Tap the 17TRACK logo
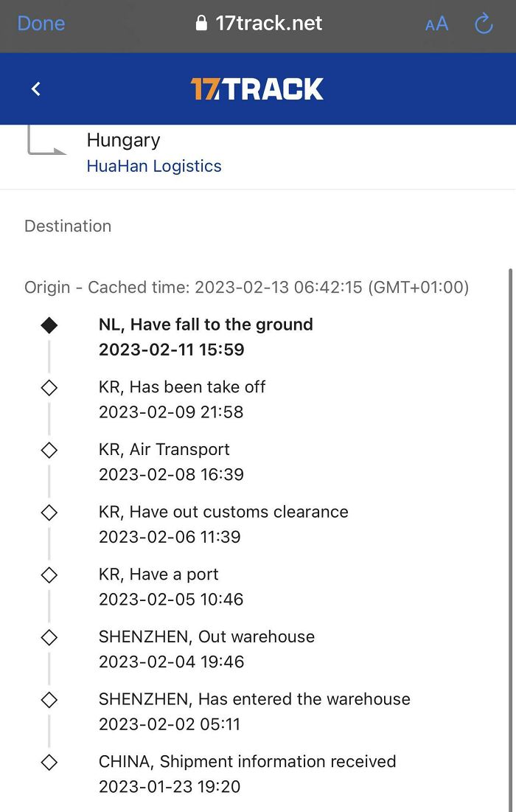 coord(257,89)
